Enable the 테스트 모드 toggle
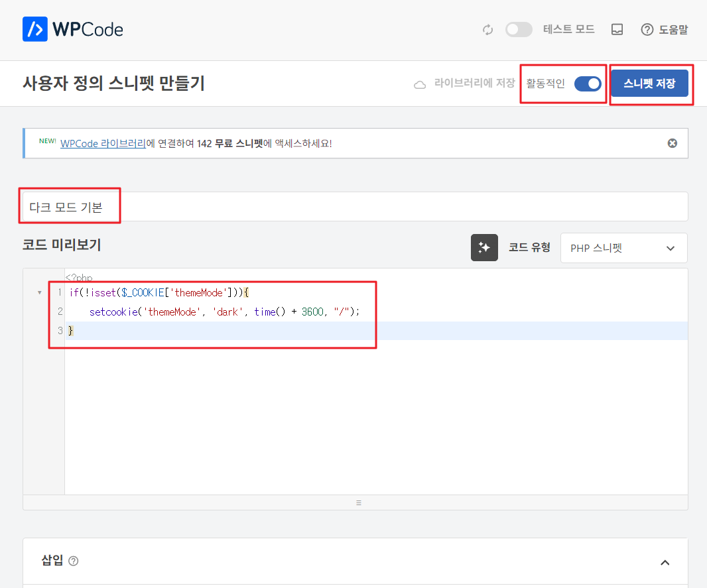This screenshot has width=707, height=588. [518, 30]
